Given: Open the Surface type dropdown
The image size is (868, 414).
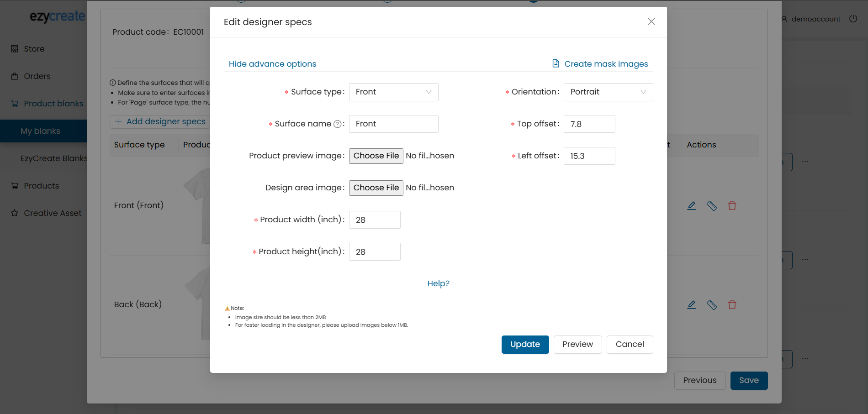Looking at the screenshot, I should (393, 92).
